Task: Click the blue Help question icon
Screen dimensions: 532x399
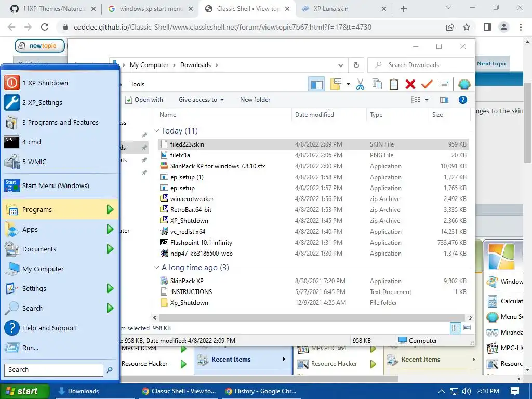Action: (x=463, y=100)
